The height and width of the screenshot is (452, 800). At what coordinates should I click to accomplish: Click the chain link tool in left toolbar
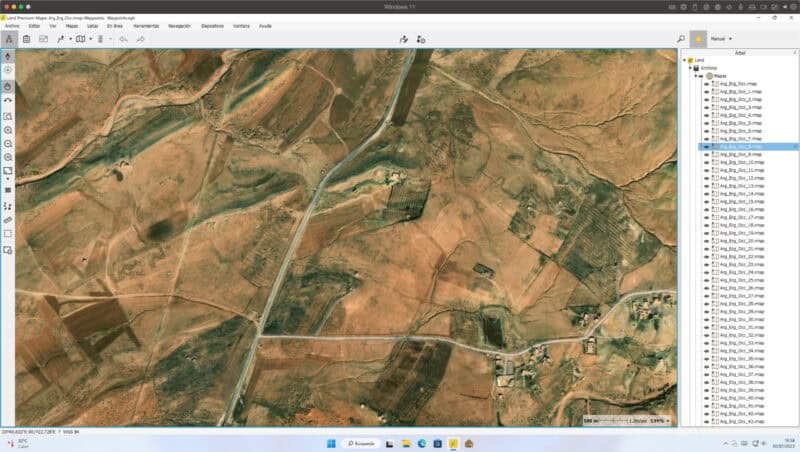8,220
